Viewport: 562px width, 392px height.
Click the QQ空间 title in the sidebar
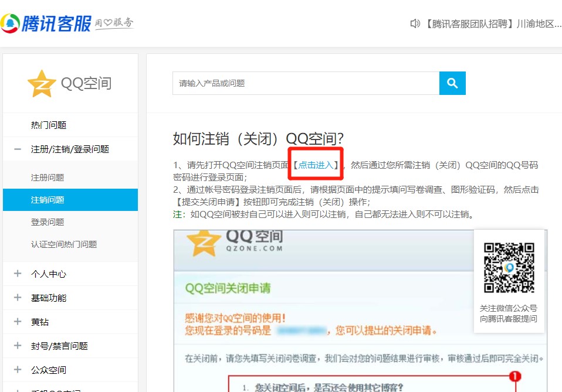(x=86, y=83)
